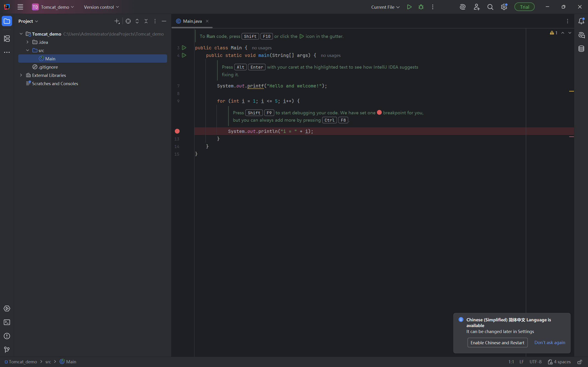Open the Structure tool window
The width and height of the screenshot is (588, 367).
click(7, 39)
